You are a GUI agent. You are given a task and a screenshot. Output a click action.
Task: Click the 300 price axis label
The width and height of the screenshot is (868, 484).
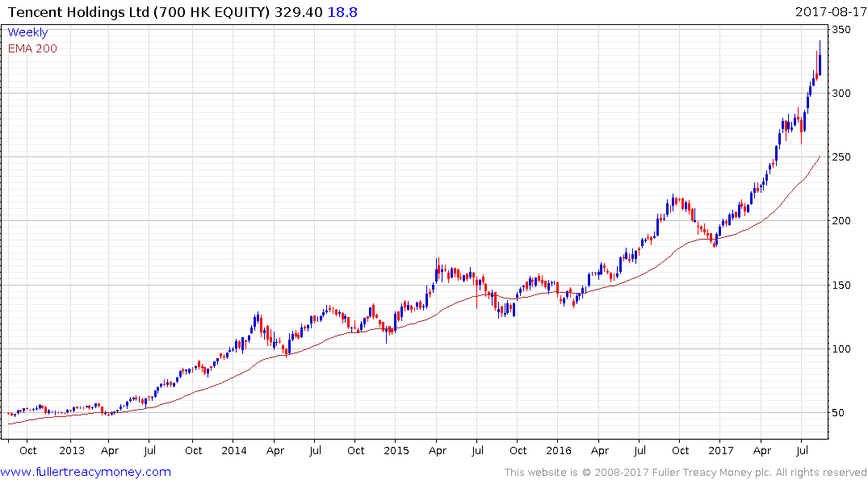click(841, 93)
